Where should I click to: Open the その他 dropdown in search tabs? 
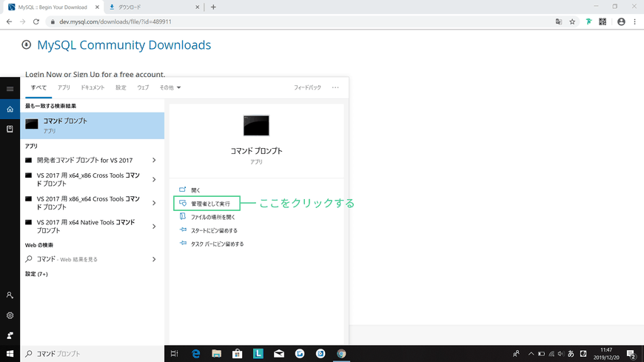pyautogui.click(x=170, y=87)
